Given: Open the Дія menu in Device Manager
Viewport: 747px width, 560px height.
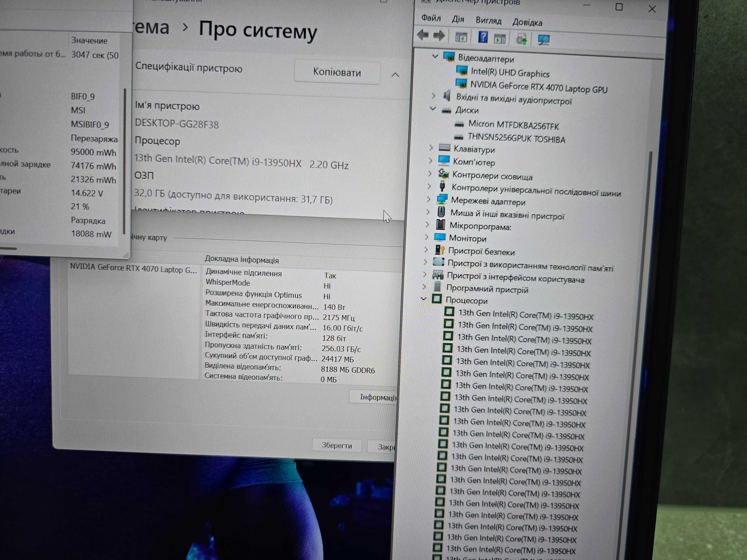Looking at the screenshot, I should click(x=458, y=19).
